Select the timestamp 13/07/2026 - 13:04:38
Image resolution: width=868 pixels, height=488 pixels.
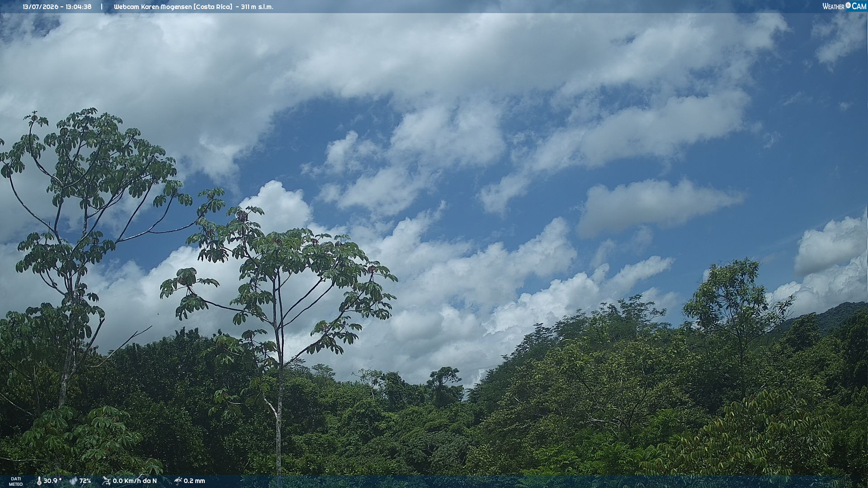[57, 7]
